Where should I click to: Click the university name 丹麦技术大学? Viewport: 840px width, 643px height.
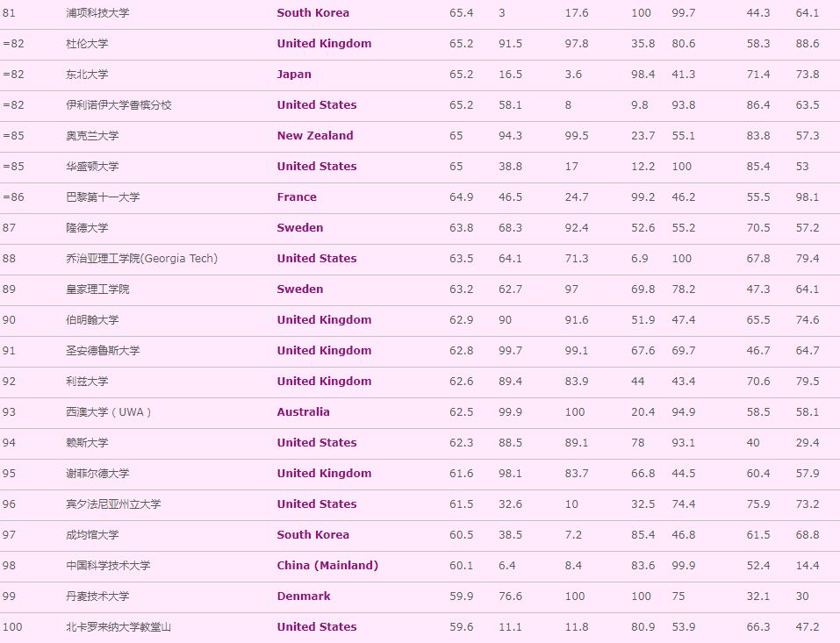97,596
